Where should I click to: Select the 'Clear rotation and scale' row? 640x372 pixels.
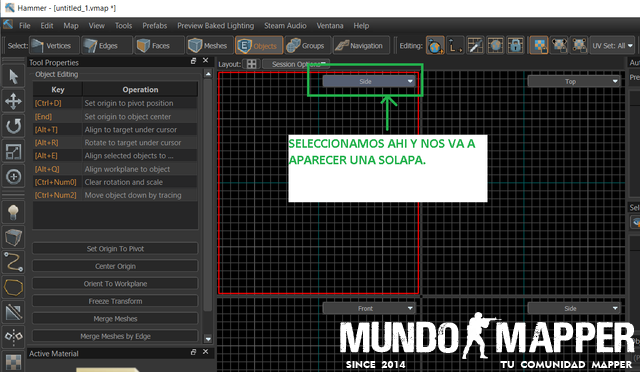115,182
